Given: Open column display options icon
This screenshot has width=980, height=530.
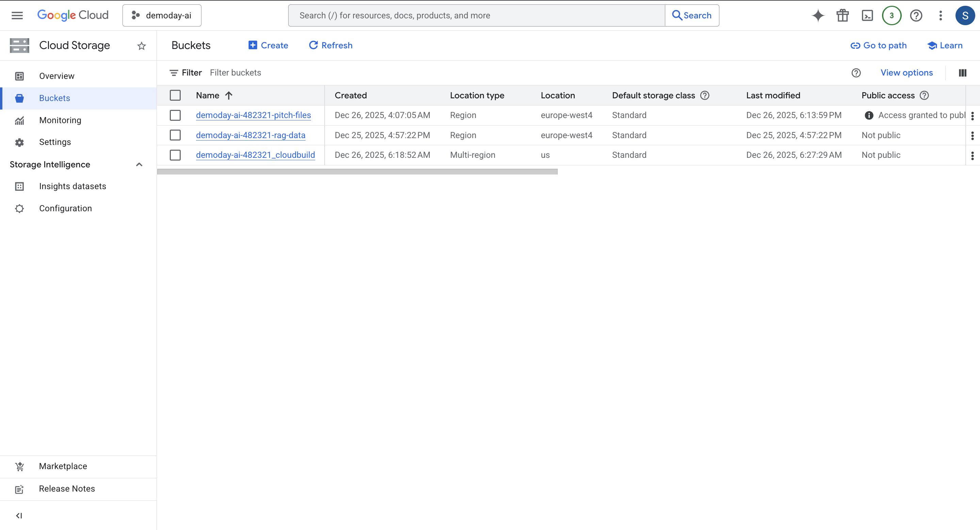Looking at the screenshot, I should coord(963,73).
